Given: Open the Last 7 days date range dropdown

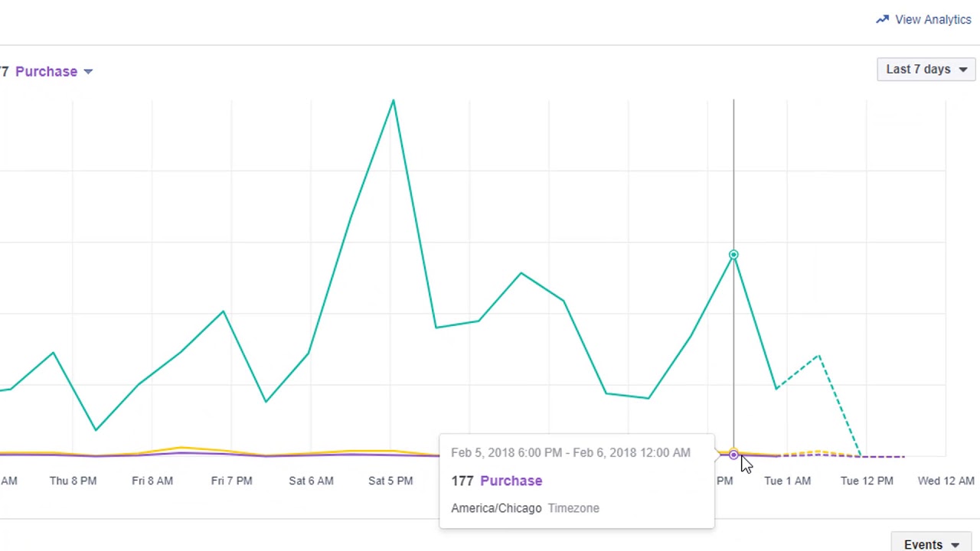Looking at the screenshot, I should (926, 70).
